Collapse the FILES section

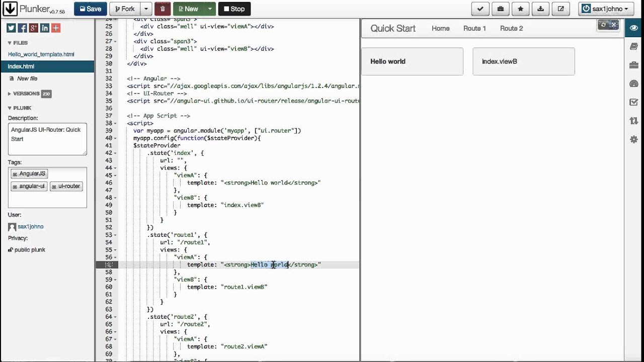pyautogui.click(x=18, y=43)
